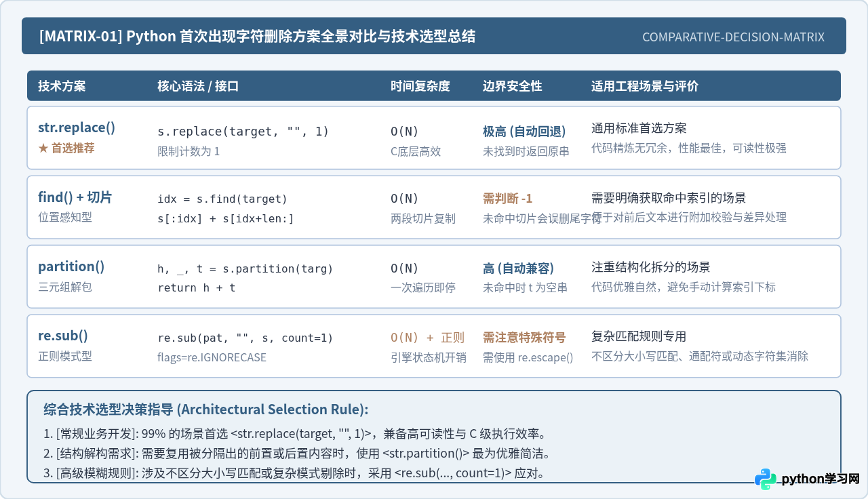The height and width of the screenshot is (499, 868).
Task: Click the code s[:idx] + s[idx+len:]
Action: coord(225,218)
